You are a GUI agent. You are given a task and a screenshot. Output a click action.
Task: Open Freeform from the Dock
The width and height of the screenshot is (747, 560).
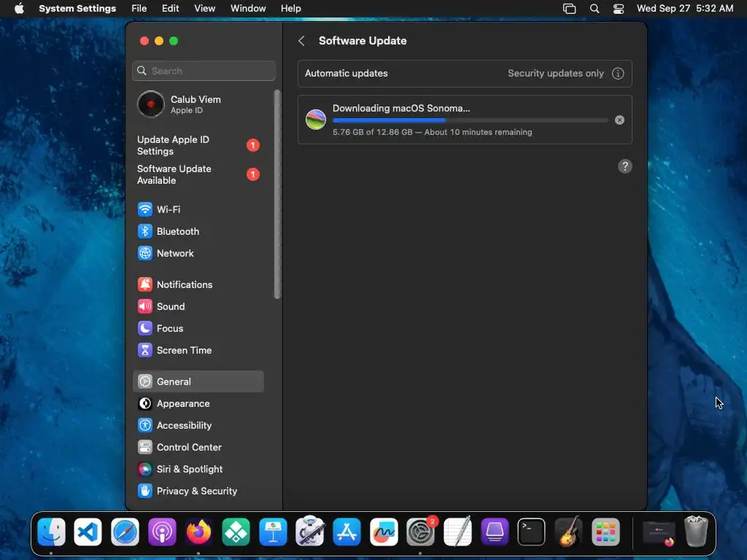click(384, 532)
